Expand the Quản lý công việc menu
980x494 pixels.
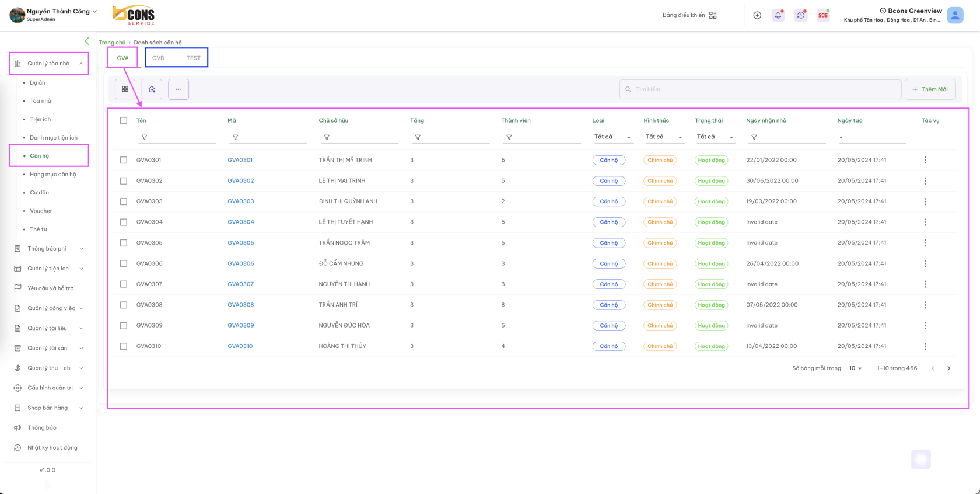click(49, 308)
